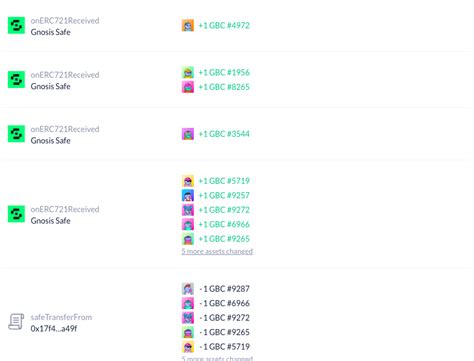Select the safeTransferFrom transaction row label

point(61,317)
